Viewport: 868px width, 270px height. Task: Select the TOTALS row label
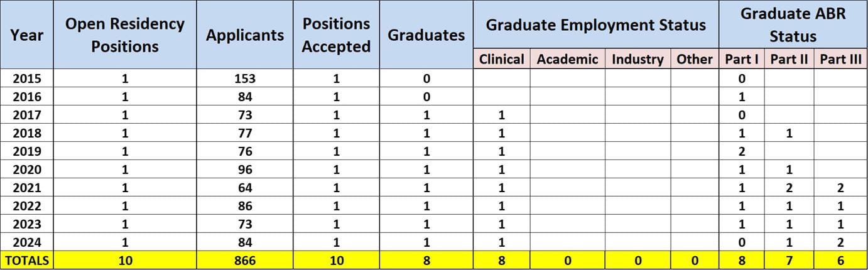(26, 260)
